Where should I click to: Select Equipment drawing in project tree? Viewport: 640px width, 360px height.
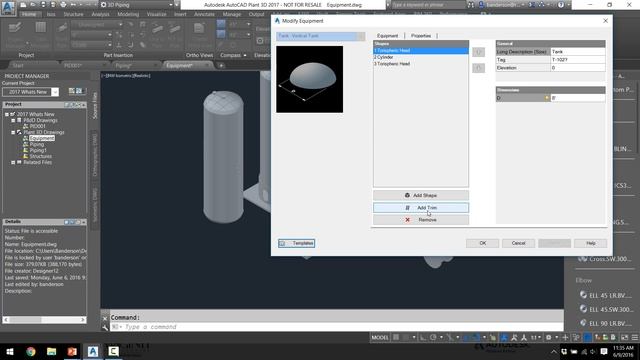coord(42,138)
